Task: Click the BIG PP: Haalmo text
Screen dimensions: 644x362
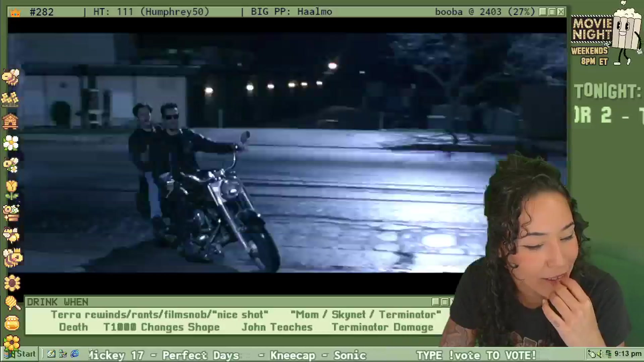Action: [291, 12]
